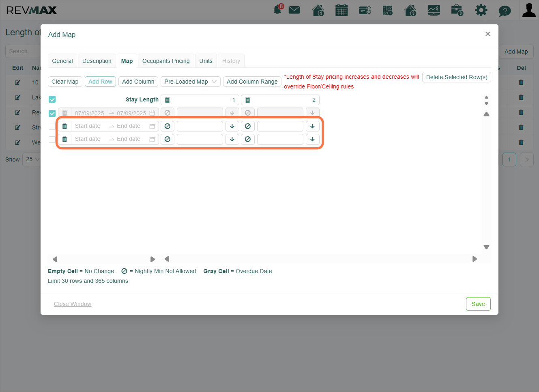Click trash icon on first empty date row
The image size is (539, 392).
64,126
